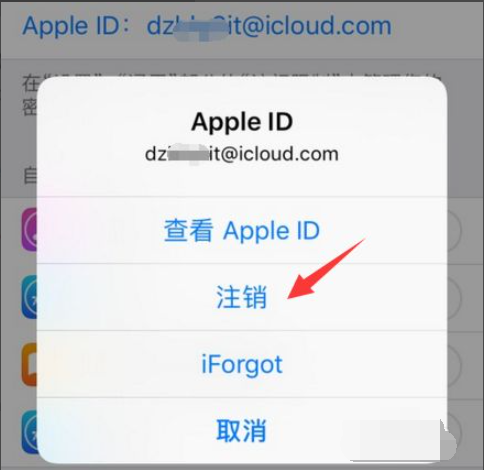This screenshot has height=470, width=484.
Task: Click the red arrow annotation
Action: (x=326, y=269)
